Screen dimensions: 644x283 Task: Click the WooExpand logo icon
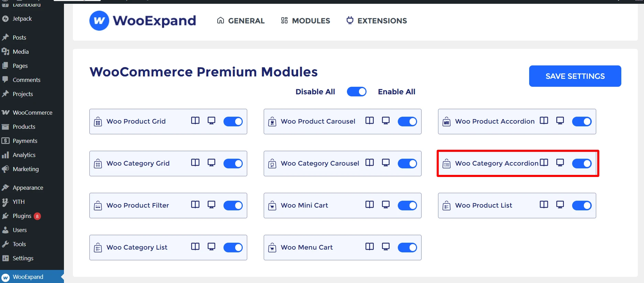pos(99,21)
